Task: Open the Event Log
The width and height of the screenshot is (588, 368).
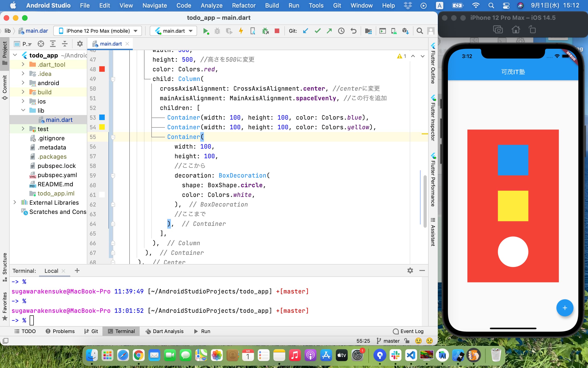Action: 408,331
